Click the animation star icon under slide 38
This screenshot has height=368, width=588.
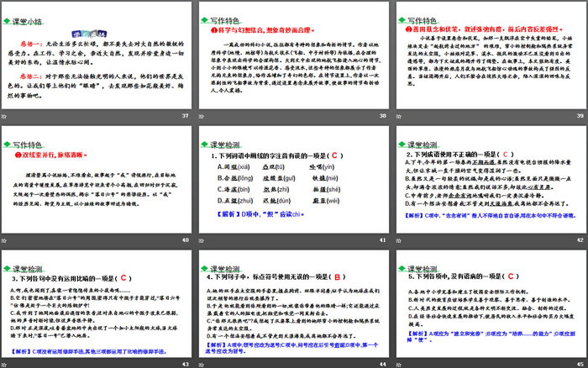click(202, 116)
